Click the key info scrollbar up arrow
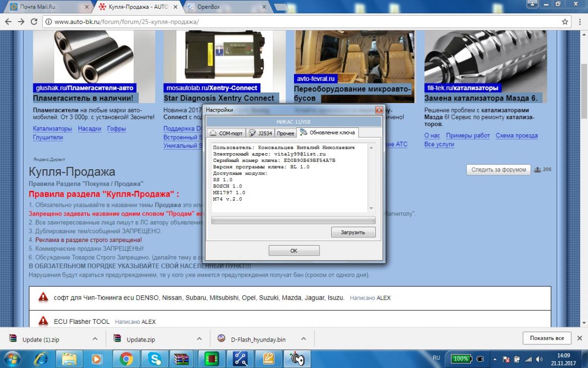This screenshot has height=368, width=588. point(371,147)
